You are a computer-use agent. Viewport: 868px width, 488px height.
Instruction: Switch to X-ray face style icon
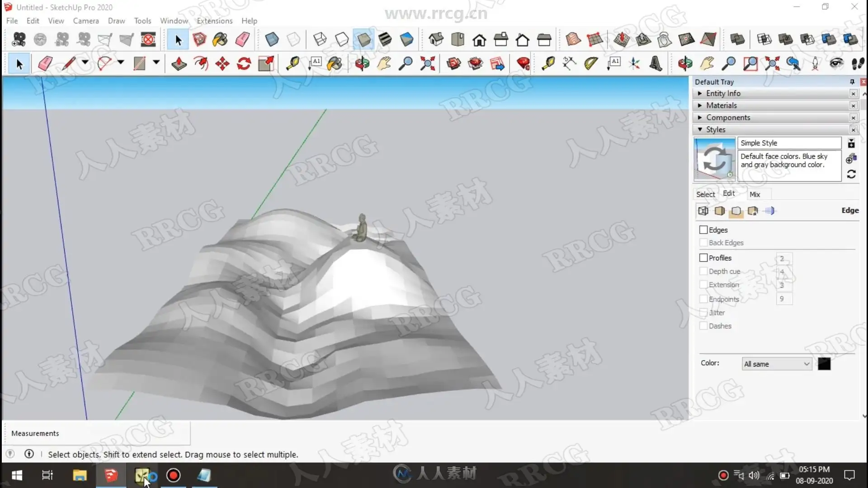tap(272, 40)
